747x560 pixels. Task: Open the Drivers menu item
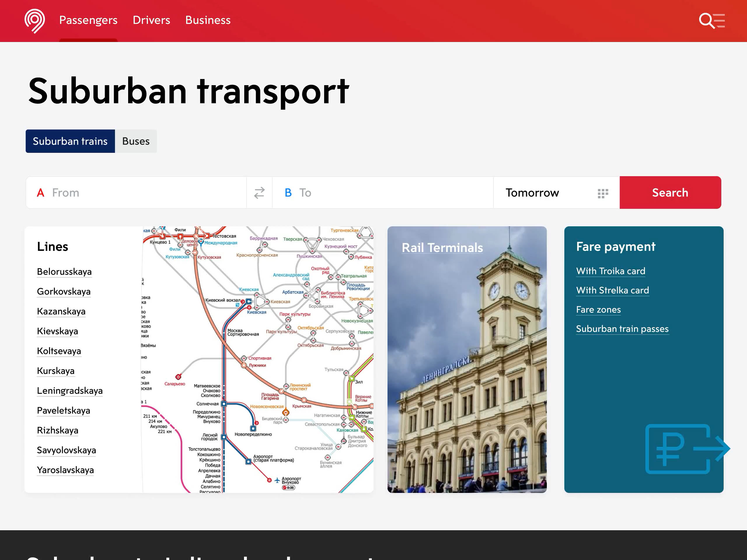[x=151, y=20]
